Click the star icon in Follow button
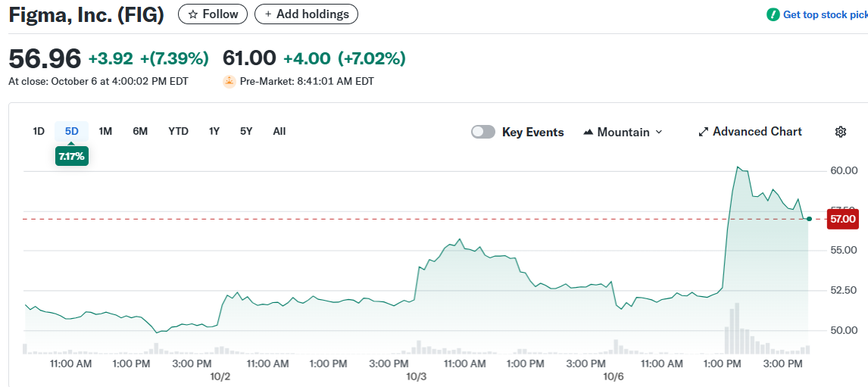 point(192,14)
